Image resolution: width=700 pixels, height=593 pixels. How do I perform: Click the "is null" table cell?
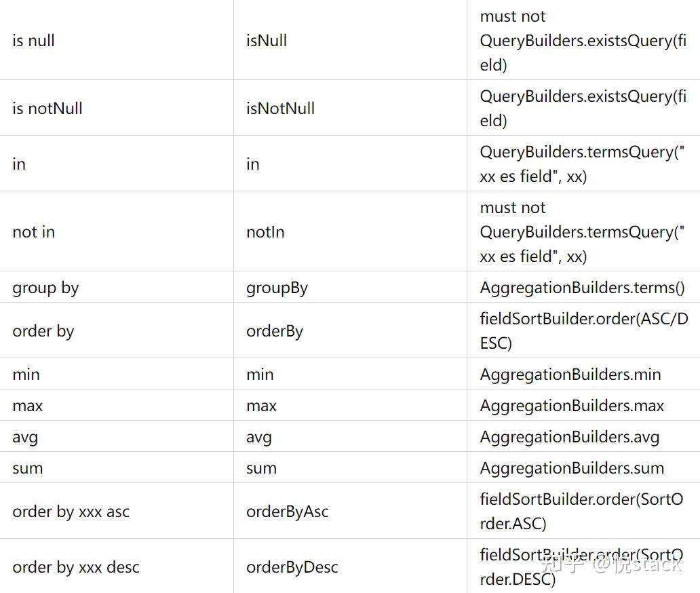[x=34, y=41]
